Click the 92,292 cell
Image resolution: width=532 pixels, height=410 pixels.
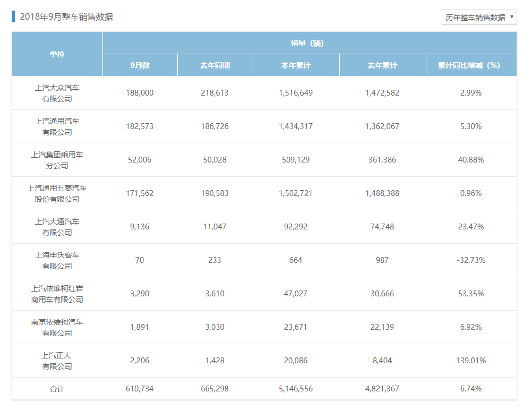[x=296, y=227]
